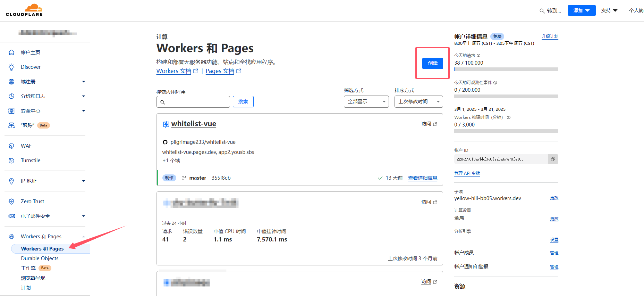Click the external-link icon beside Pages 文档
Screen dimensions: 644x296
239,71
